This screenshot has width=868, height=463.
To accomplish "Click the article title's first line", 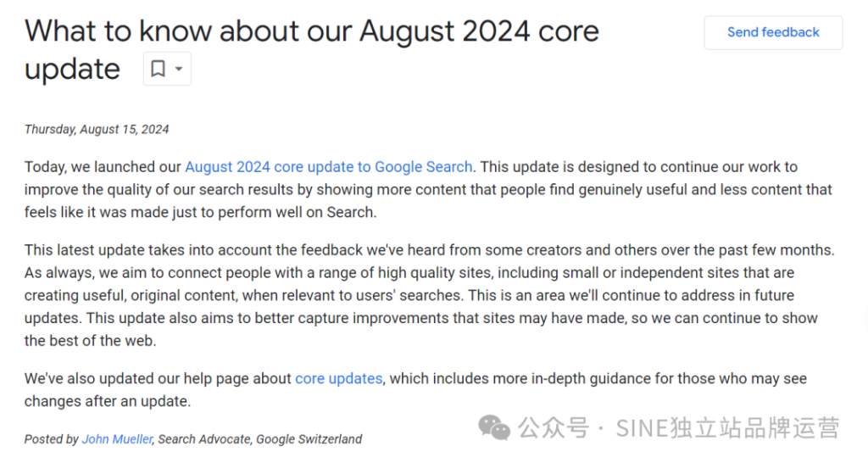I will 312,31.
